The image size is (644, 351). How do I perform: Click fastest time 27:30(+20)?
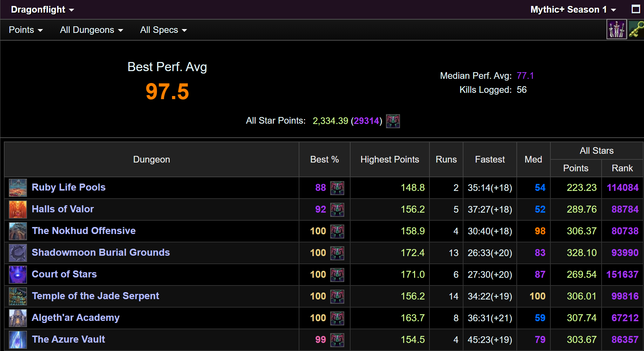[x=490, y=275]
